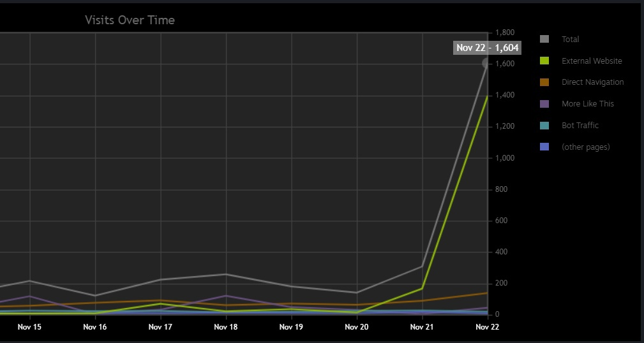Viewport: 644px width, 343px height.
Task: Click the 800 y-axis value
Action: click(x=502, y=189)
